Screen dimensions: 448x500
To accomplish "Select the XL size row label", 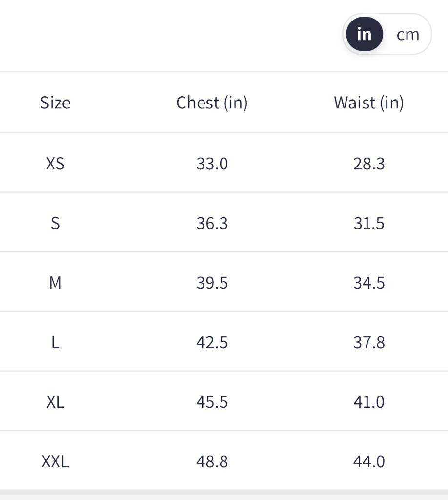I will coord(55,402).
